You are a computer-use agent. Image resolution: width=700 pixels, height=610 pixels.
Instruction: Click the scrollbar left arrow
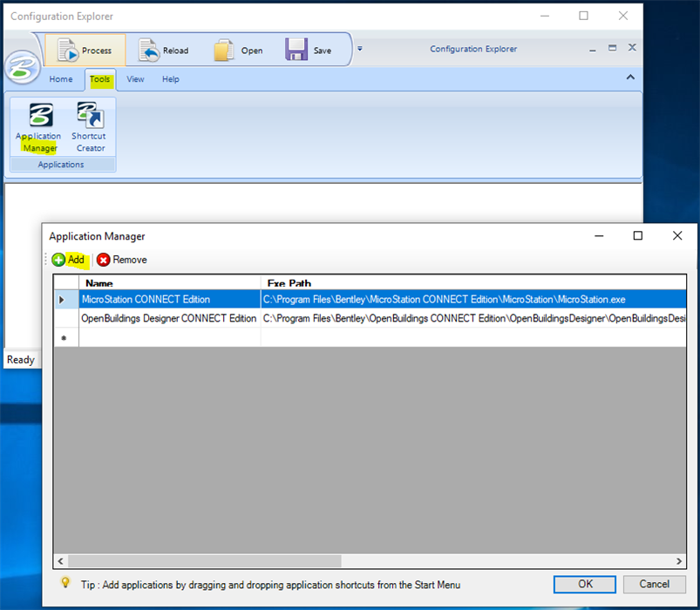tap(61, 561)
